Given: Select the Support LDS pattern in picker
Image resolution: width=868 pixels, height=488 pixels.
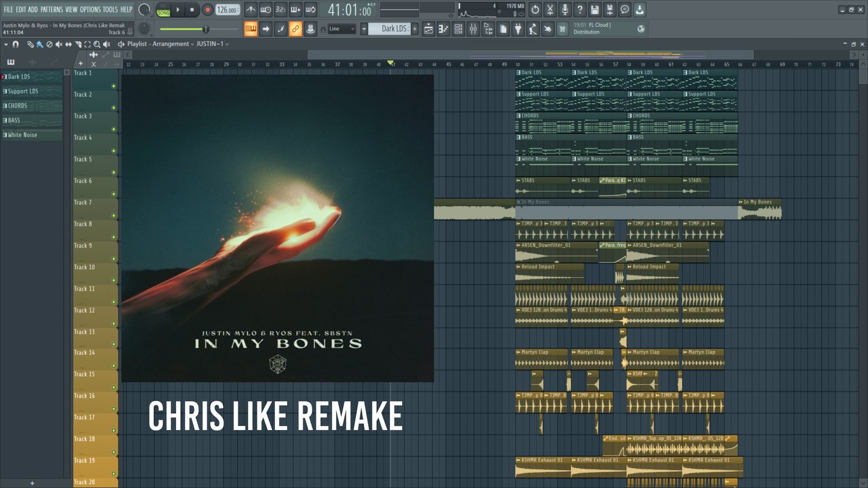Looking at the screenshot, I should (x=32, y=91).
